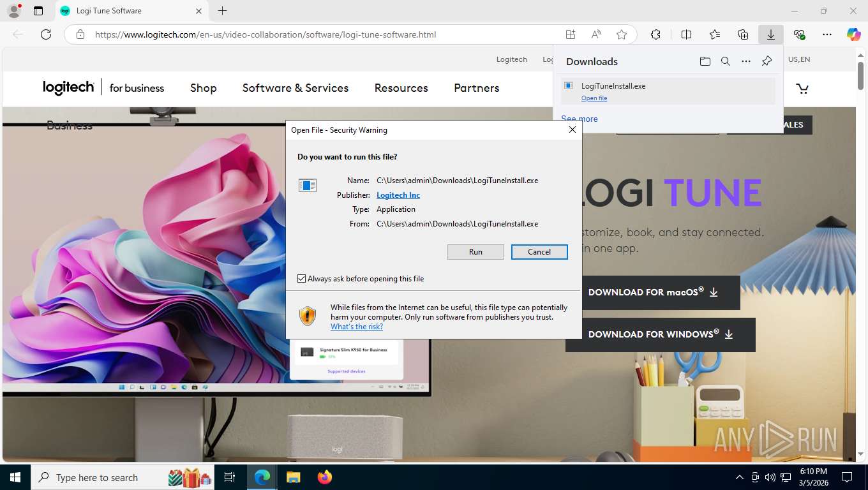Click the Logitech top-bar link
This screenshot has width=868, height=490.
point(512,59)
